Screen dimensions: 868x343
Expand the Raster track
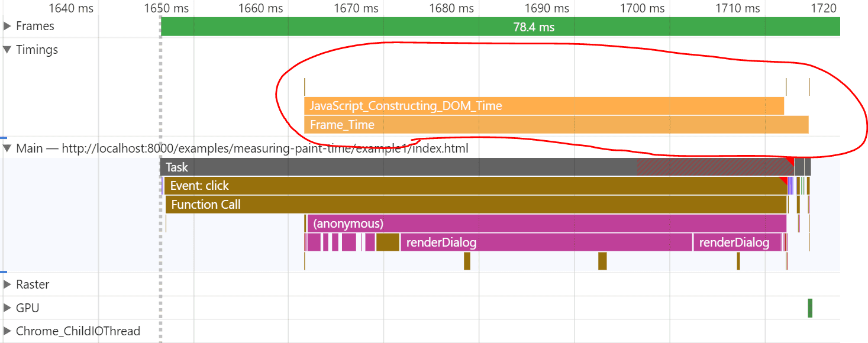[7, 284]
